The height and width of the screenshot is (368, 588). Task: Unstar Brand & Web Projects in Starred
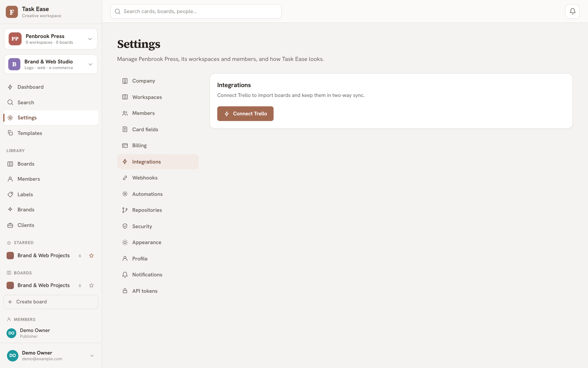(91, 255)
